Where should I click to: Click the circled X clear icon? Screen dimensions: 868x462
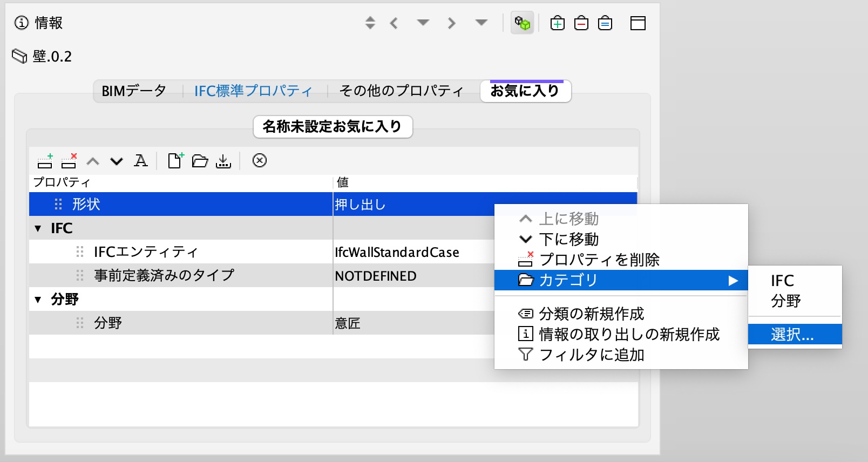pyautogui.click(x=260, y=160)
